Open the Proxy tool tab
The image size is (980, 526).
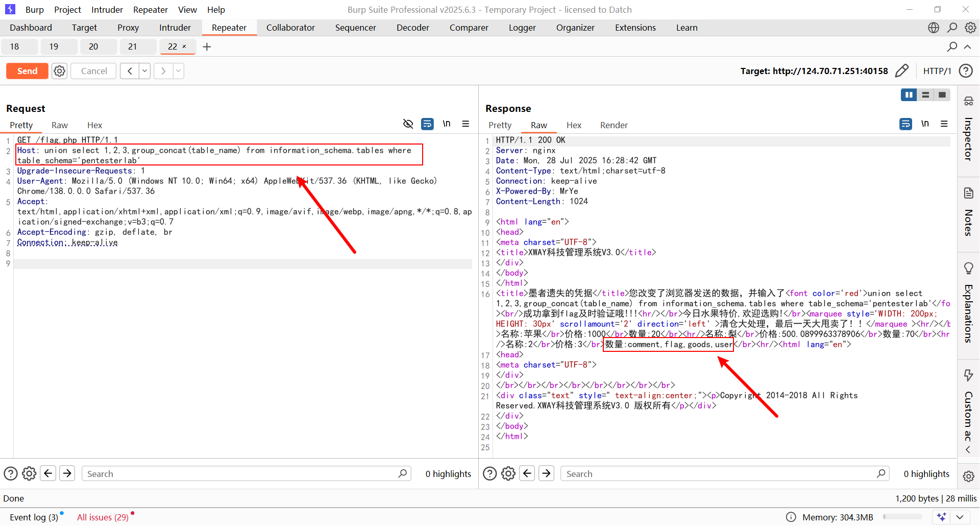point(128,28)
